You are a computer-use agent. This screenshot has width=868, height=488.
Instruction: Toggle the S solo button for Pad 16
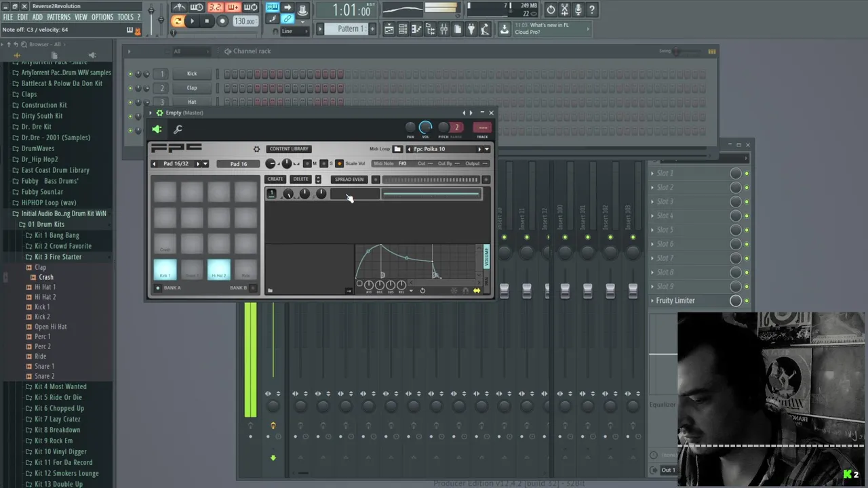click(x=323, y=163)
